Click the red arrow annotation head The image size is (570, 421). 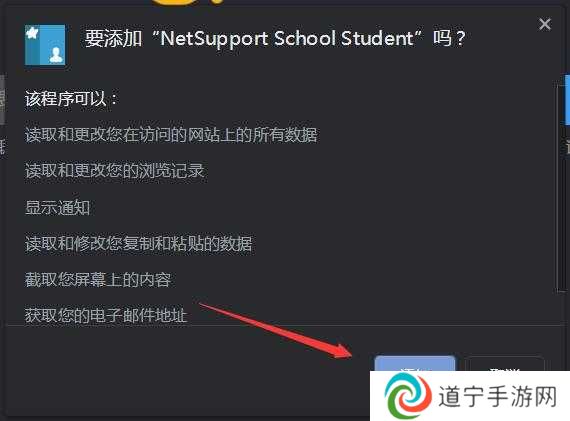tap(341, 351)
